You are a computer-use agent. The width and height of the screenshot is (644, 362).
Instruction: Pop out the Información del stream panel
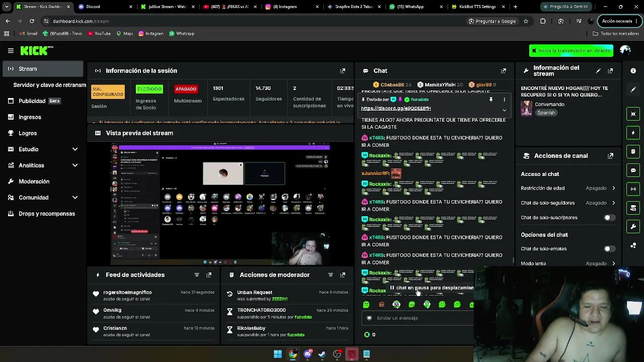(610, 71)
